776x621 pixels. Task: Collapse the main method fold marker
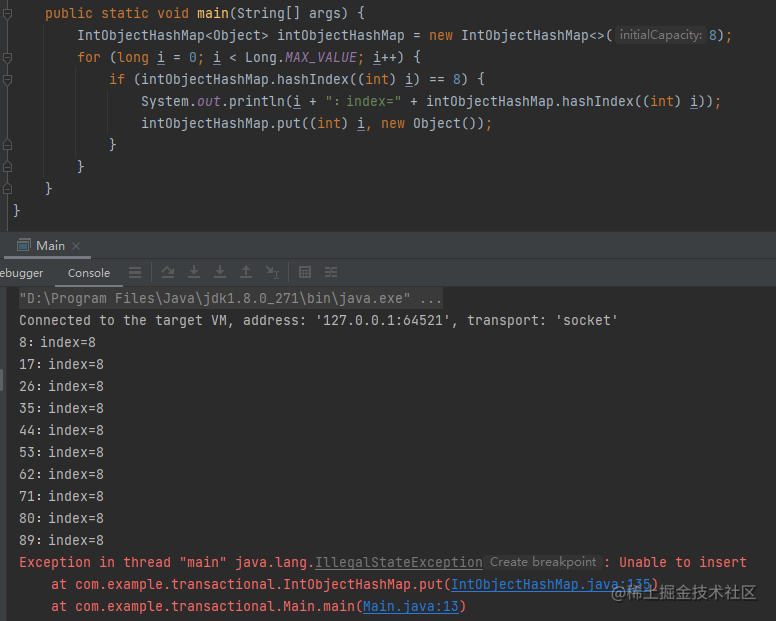pos(7,14)
